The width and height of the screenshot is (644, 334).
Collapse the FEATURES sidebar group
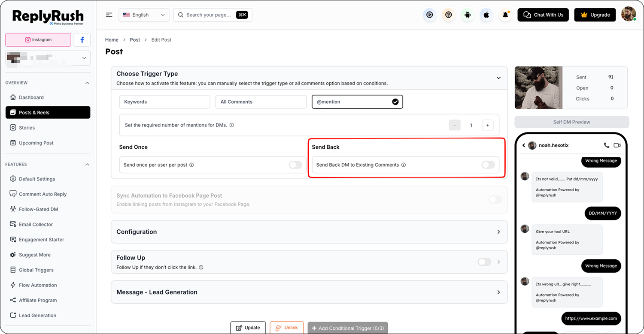(x=88, y=165)
